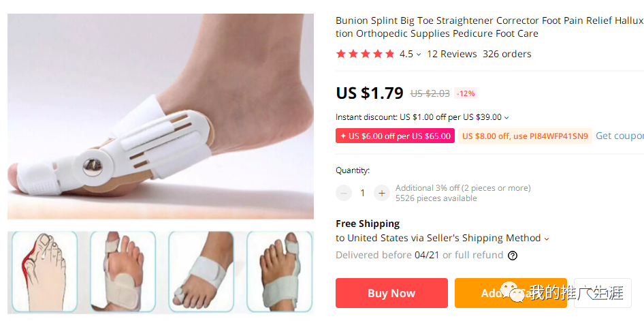This screenshot has height=321, width=644.
Task: Select the bunion illustration thumbnail
Action: click(x=44, y=271)
